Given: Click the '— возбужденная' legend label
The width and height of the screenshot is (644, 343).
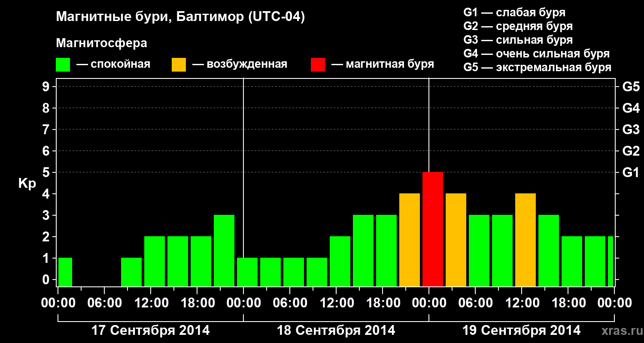Looking at the screenshot, I should (240, 65).
